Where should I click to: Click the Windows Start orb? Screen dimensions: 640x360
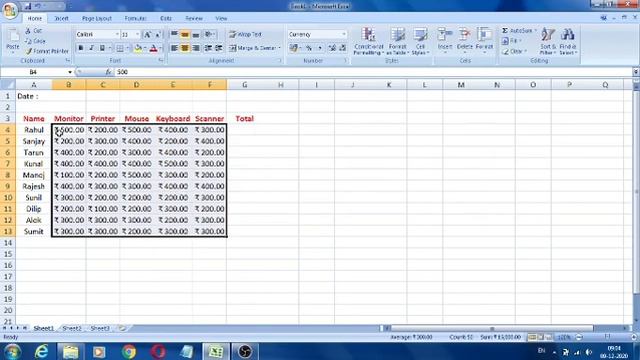[12, 351]
